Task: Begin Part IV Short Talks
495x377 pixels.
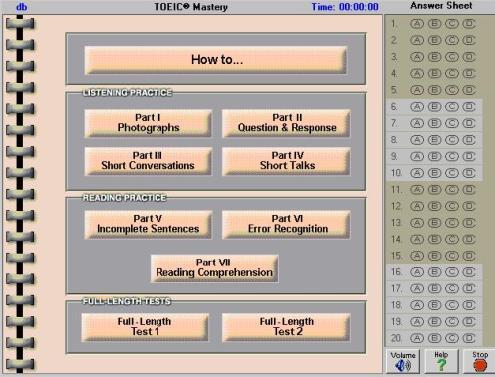Action: [286, 161]
